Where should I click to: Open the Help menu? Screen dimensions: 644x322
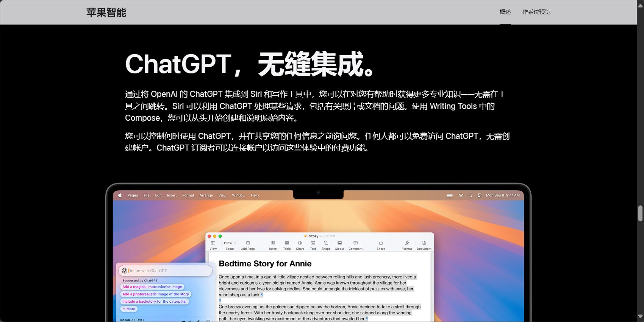255,196
